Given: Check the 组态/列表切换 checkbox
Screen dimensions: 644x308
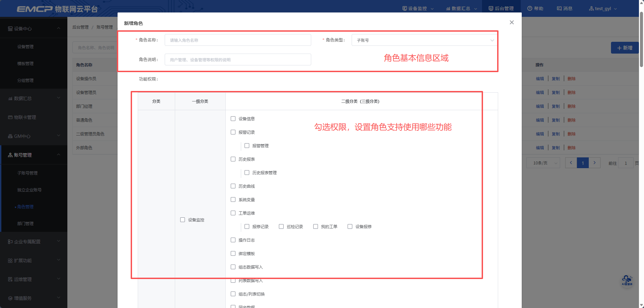Looking at the screenshot, I should (x=233, y=294).
